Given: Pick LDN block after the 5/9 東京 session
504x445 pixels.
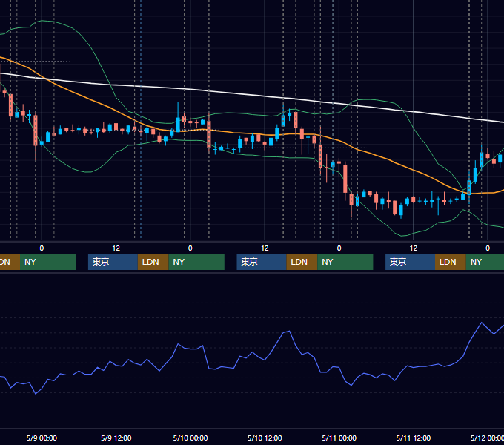Looking at the screenshot, I should pyautogui.click(x=153, y=262).
